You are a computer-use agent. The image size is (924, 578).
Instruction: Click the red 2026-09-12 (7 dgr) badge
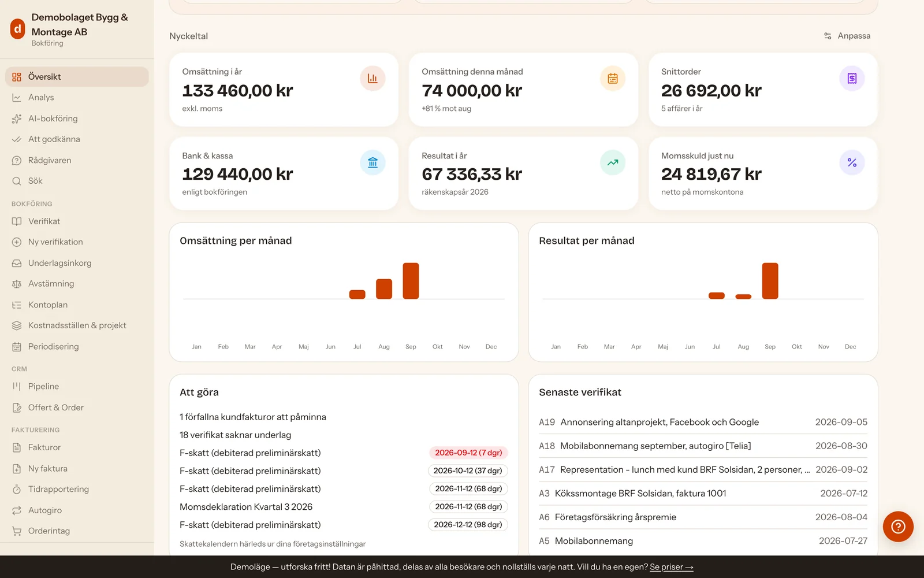[x=468, y=453]
